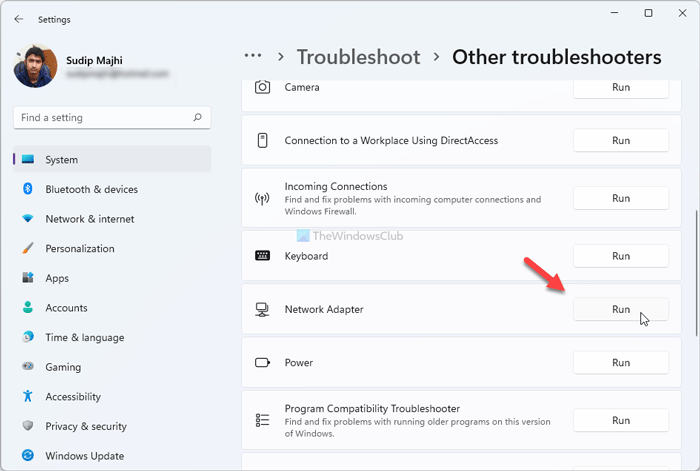Click Troubleshoot in the breadcrumb
Screen dimensions: 700x471
tap(357, 57)
